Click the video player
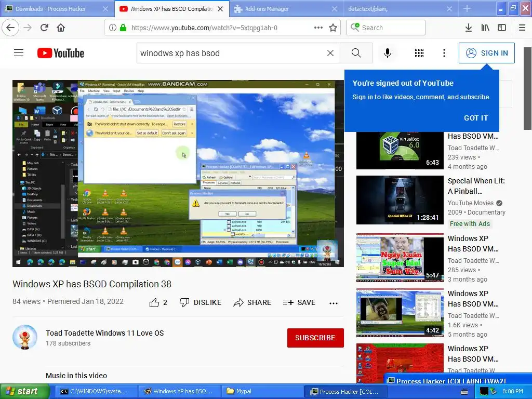532x399 pixels. [x=178, y=174]
